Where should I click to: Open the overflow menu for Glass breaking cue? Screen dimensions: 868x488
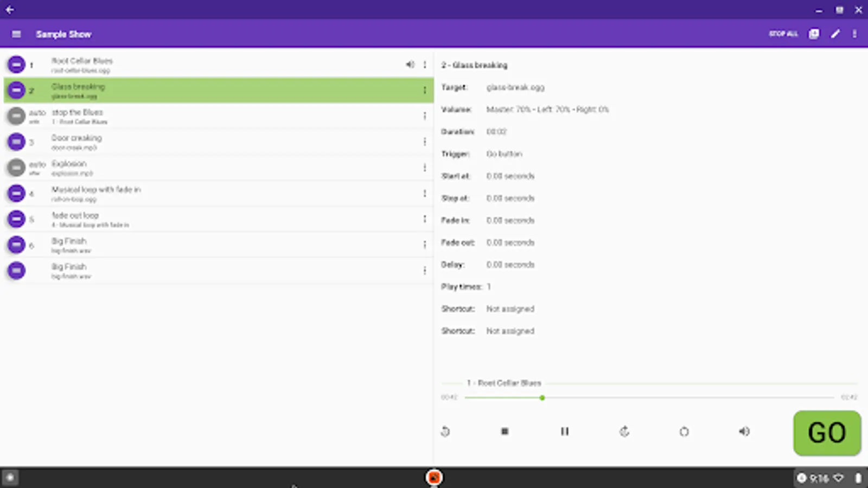tap(425, 90)
